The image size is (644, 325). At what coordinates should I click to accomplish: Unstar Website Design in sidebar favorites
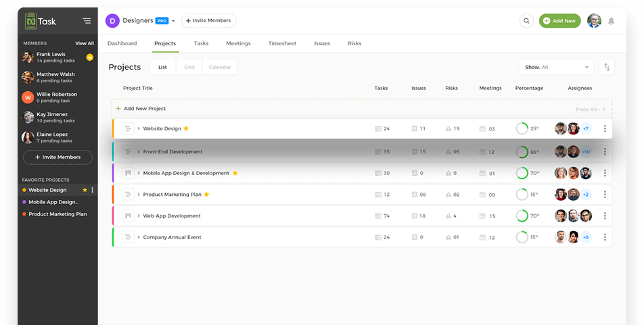pos(85,190)
